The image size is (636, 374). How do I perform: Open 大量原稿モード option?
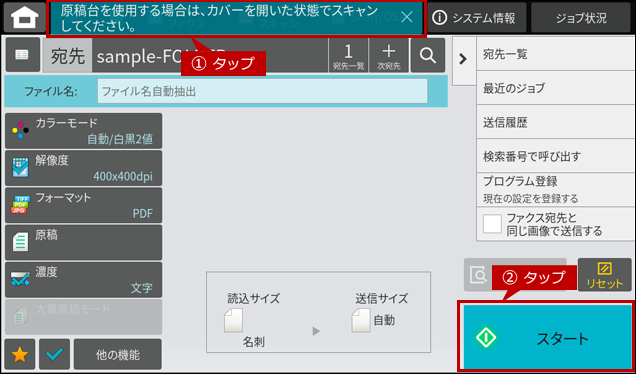tap(84, 317)
